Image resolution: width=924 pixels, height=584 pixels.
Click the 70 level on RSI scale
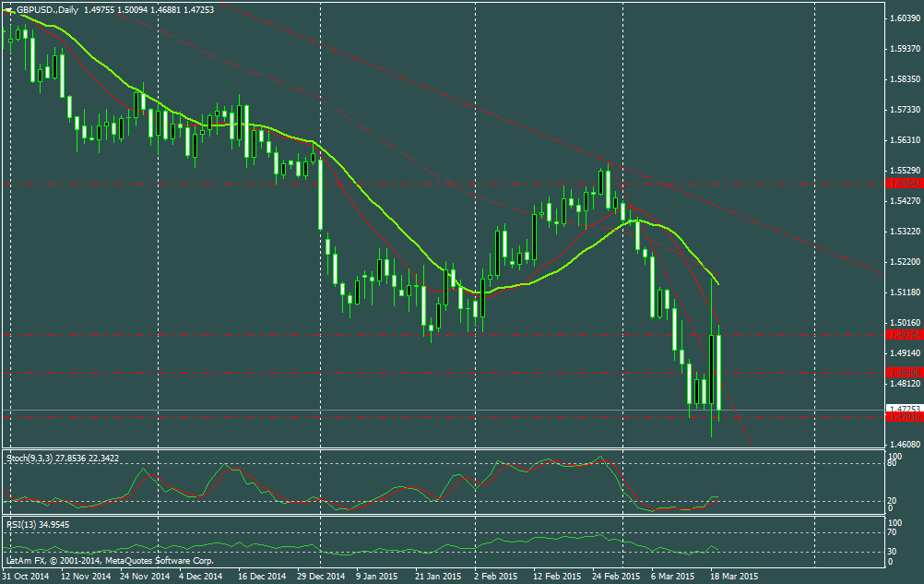pyautogui.click(x=893, y=532)
